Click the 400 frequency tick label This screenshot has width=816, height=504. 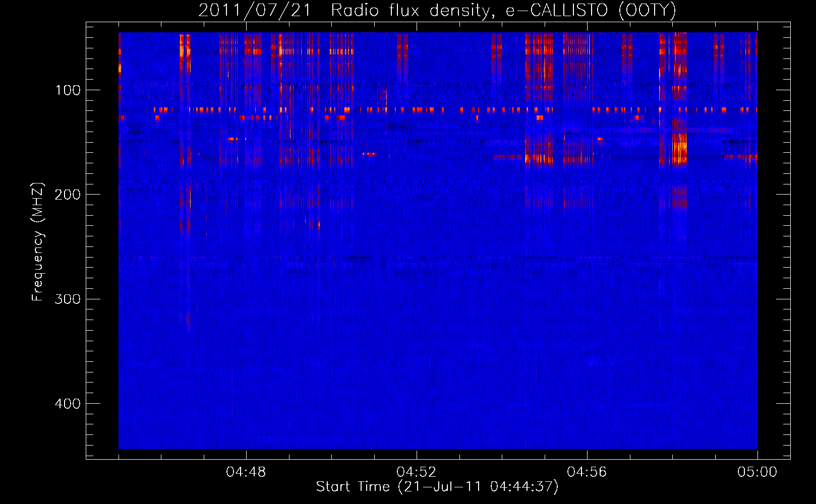(68, 404)
